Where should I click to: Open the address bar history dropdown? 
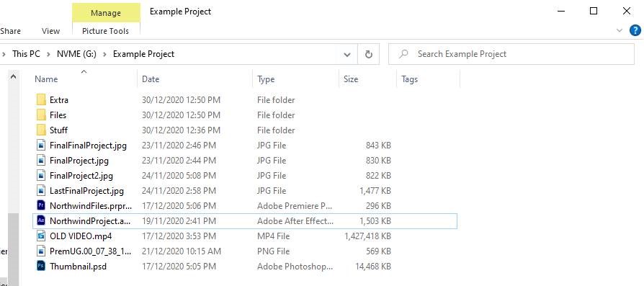pos(347,54)
